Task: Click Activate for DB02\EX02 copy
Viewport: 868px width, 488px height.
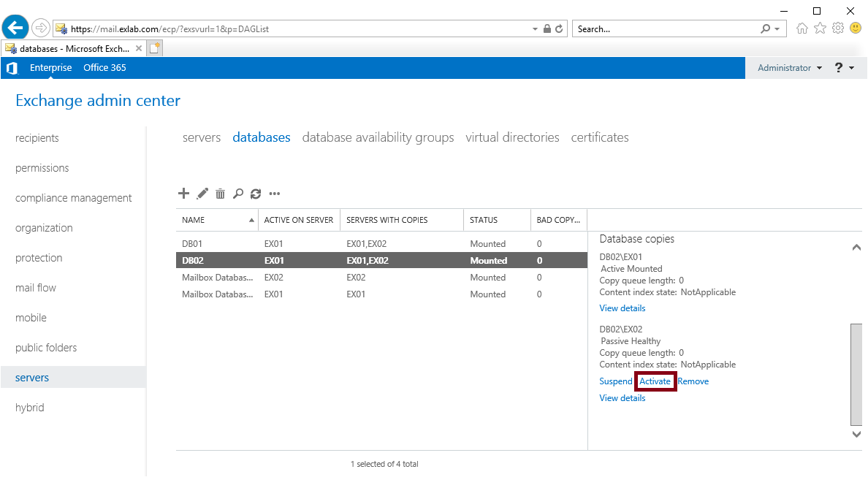Action: coord(655,381)
